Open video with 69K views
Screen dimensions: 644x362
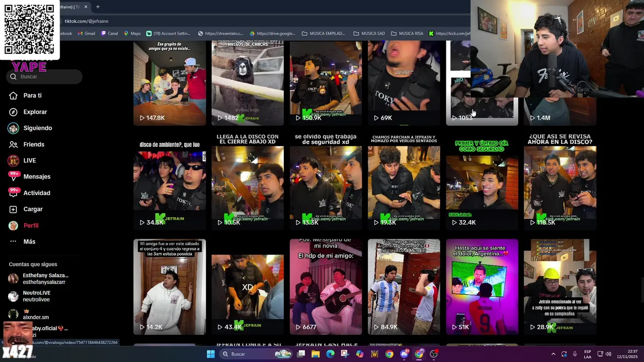tap(404, 83)
